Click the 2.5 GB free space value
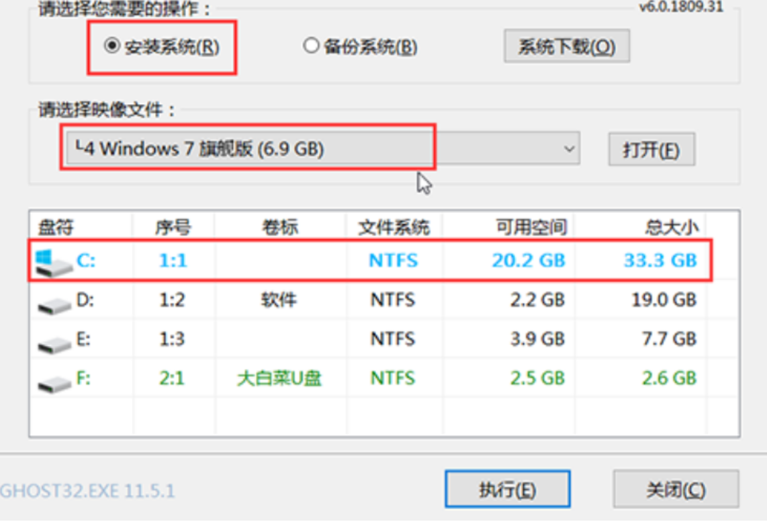 coord(537,378)
